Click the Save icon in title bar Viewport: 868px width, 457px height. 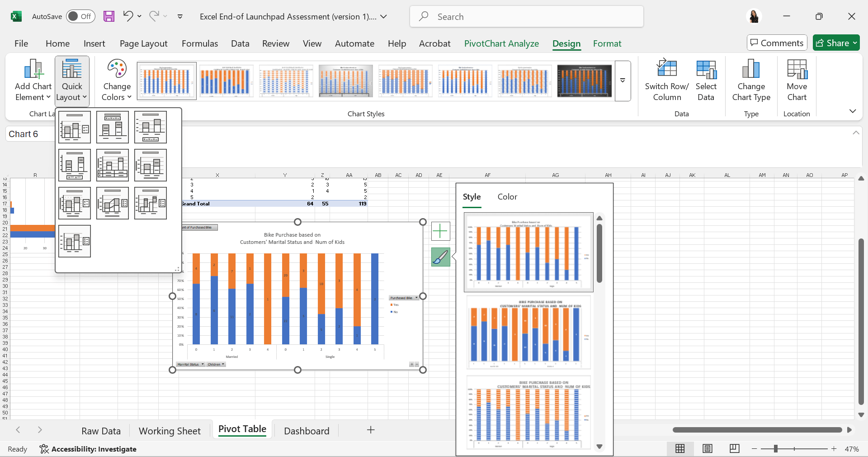(x=109, y=17)
